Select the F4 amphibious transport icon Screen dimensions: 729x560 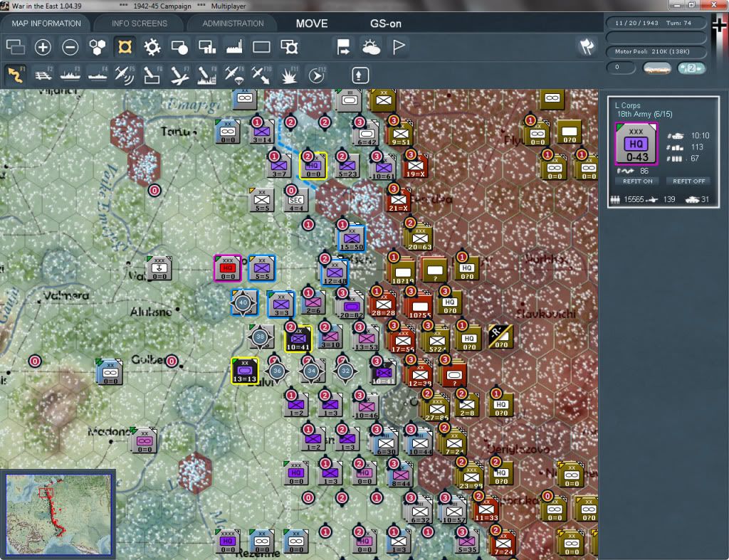(98, 75)
